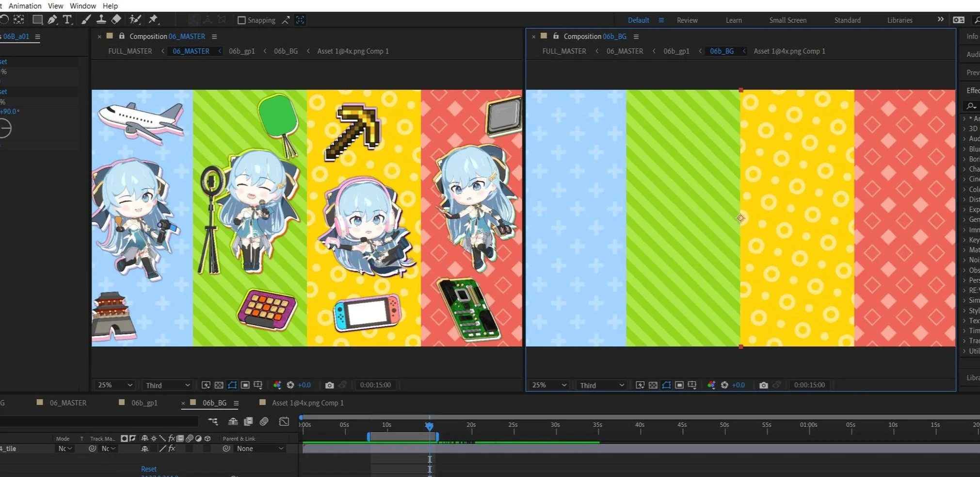The image size is (980, 477).
Task: Toggle motion blur enable in timeline
Action: 264,421
